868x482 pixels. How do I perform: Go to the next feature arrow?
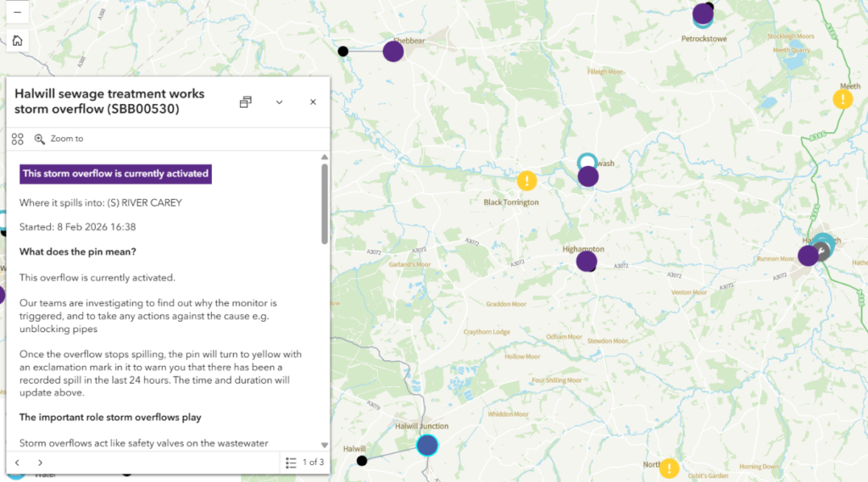coord(40,463)
